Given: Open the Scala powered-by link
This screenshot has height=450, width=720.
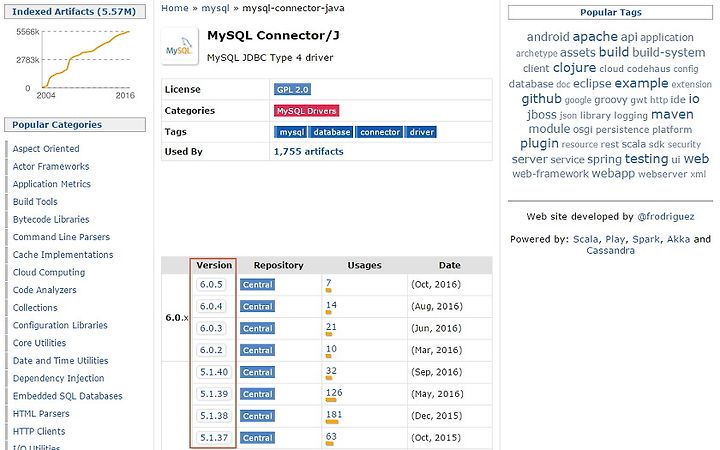Looking at the screenshot, I should (x=585, y=239).
